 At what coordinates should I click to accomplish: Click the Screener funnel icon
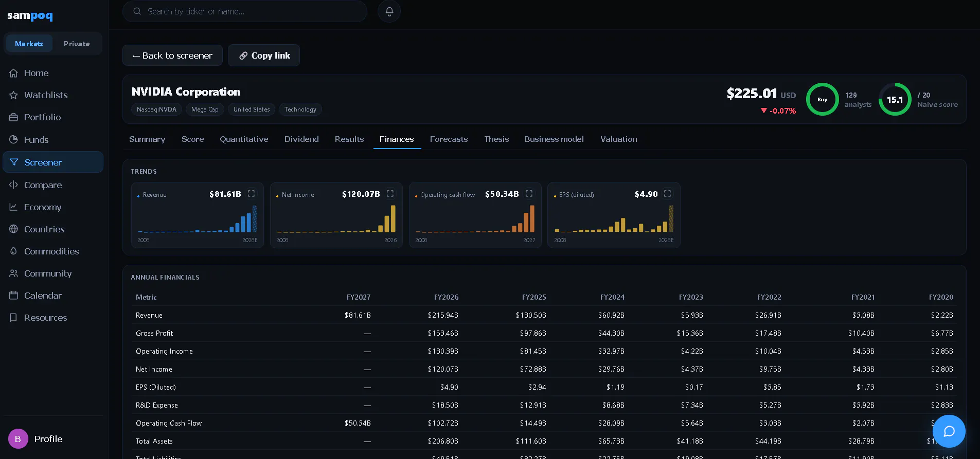point(14,162)
